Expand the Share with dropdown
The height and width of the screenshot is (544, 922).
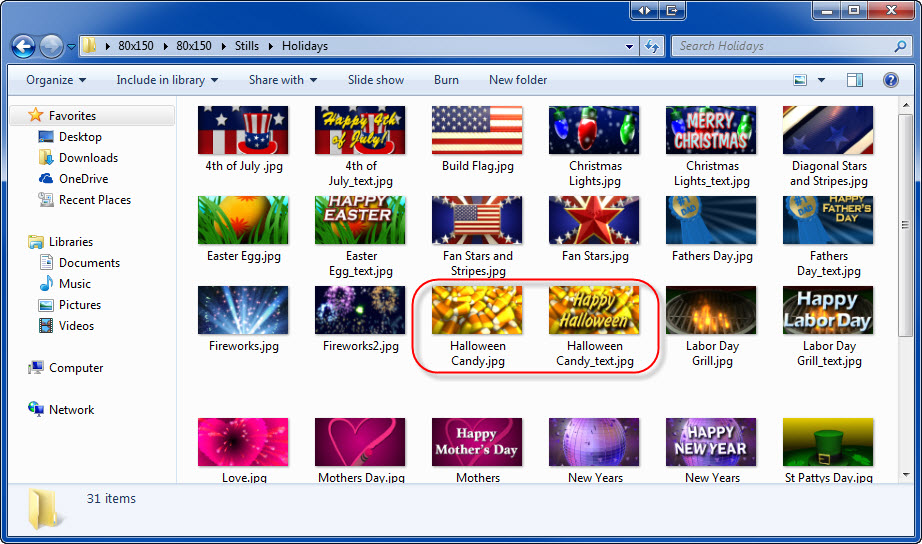282,80
